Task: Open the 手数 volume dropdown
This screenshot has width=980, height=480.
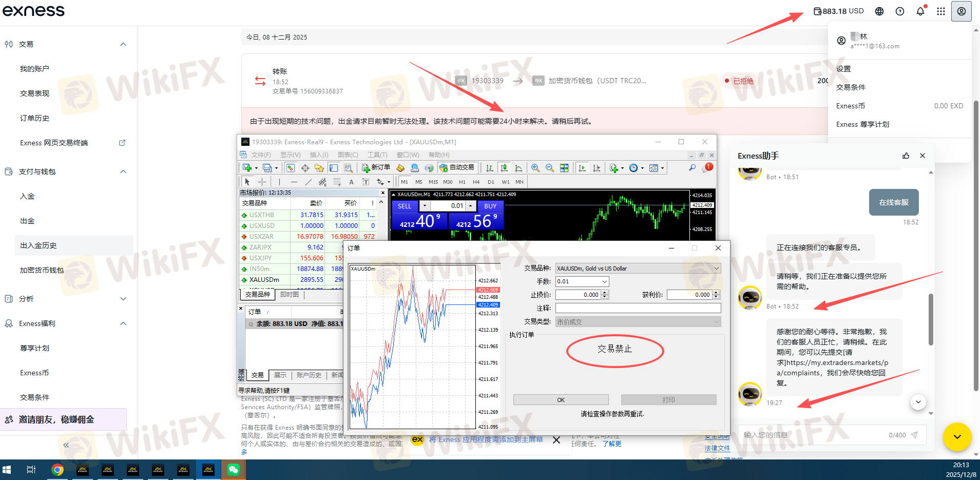Action: tap(605, 281)
